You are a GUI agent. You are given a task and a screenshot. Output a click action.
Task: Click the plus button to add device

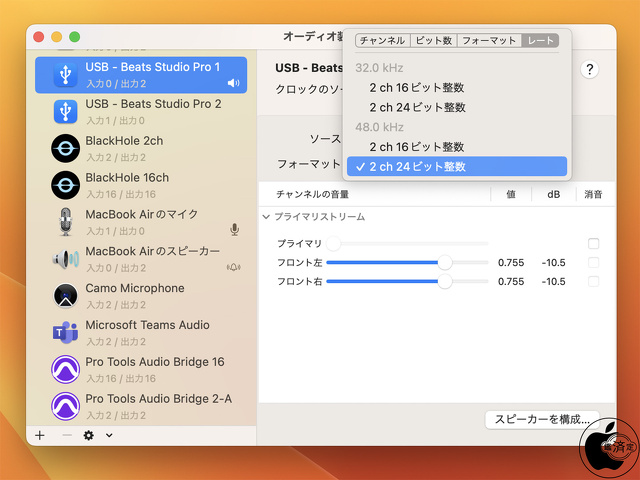pos(40,436)
